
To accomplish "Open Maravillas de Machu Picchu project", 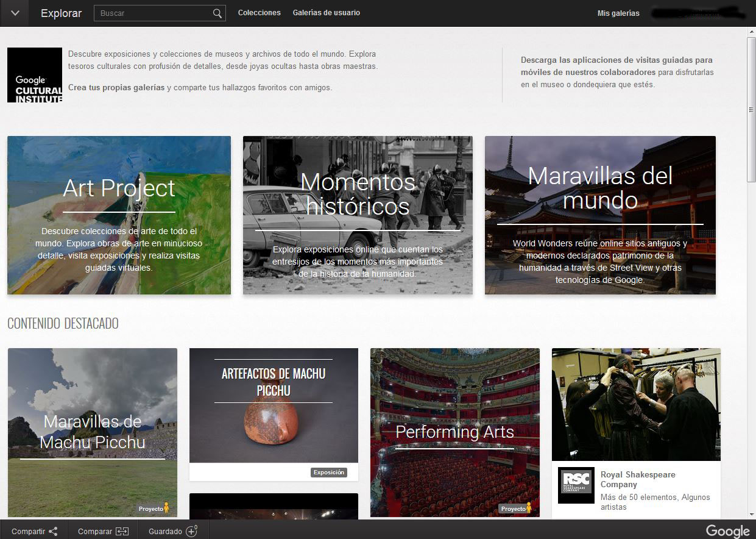I will point(93,432).
